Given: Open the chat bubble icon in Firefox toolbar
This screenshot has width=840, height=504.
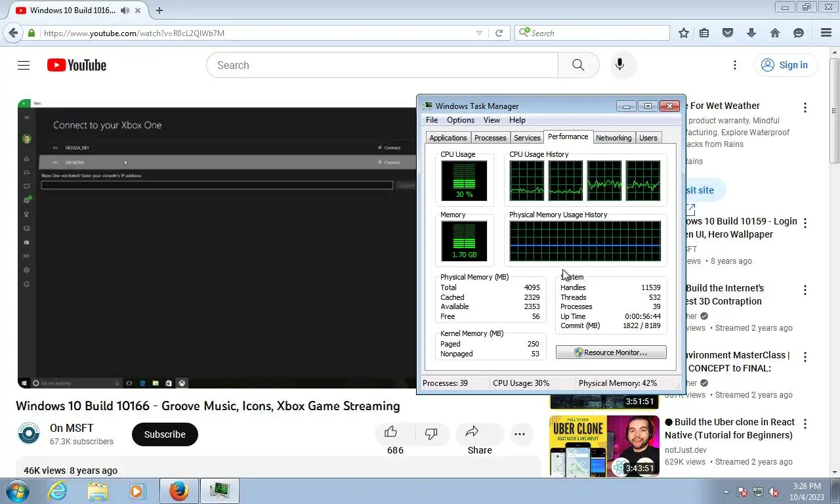Looking at the screenshot, I should [799, 33].
